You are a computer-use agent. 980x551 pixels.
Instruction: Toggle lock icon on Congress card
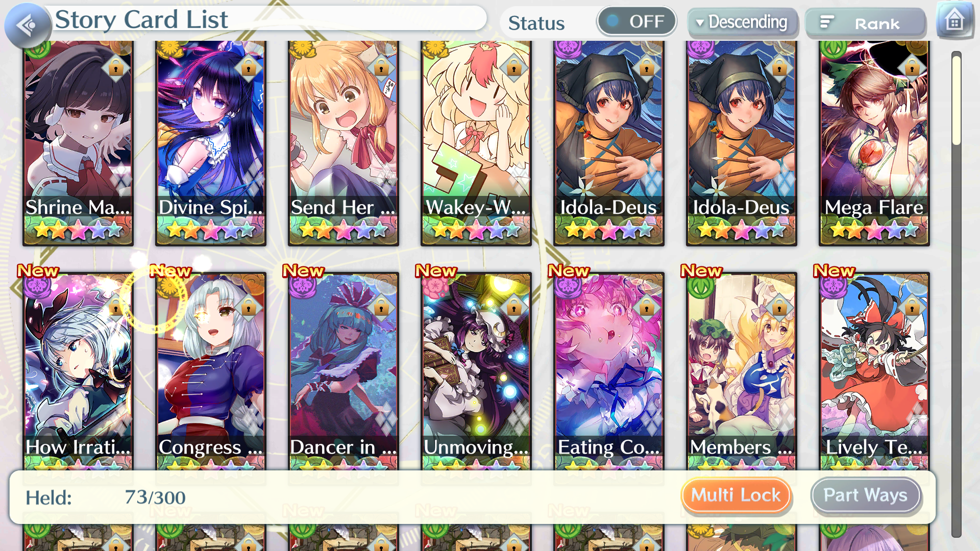(x=249, y=308)
